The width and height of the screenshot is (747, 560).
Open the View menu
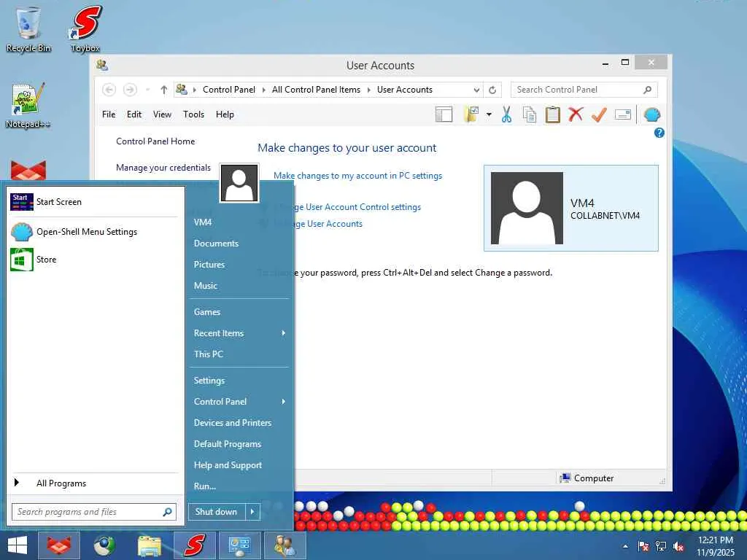tap(162, 114)
